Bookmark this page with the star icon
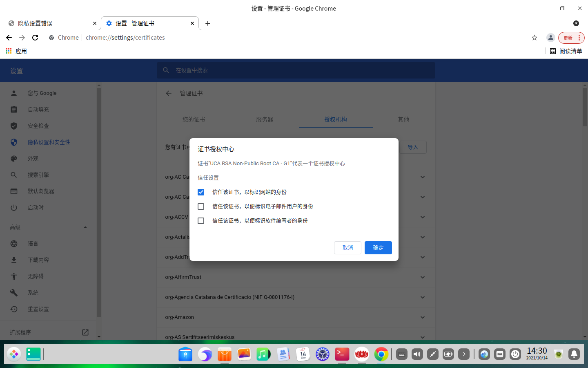 coord(535,38)
